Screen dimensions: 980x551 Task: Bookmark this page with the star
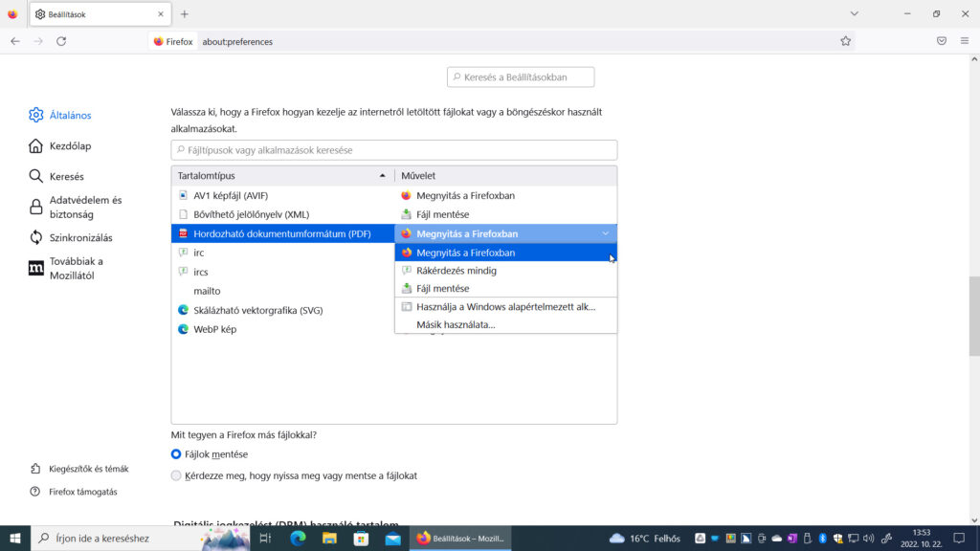coord(846,41)
